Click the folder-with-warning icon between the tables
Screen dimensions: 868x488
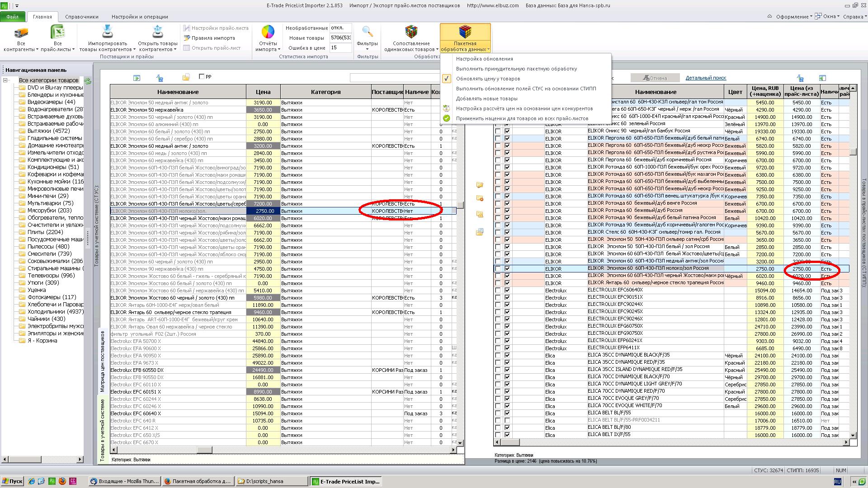[x=480, y=214]
